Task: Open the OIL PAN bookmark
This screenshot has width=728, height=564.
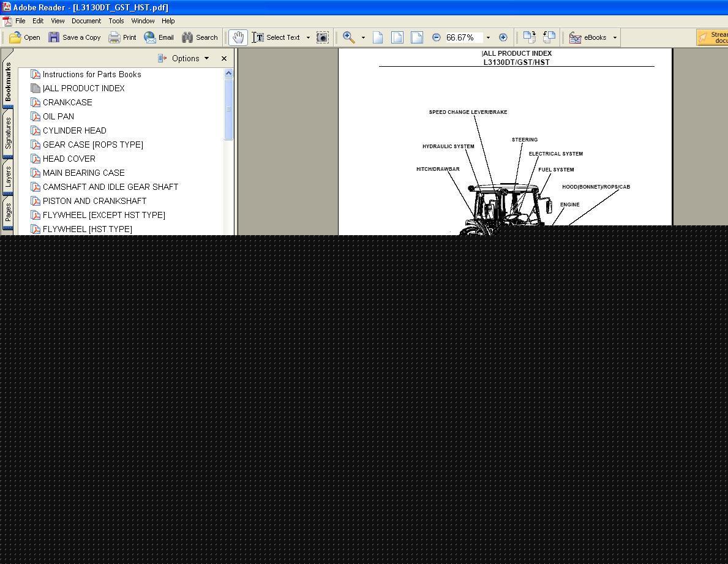Action: (x=58, y=116)
